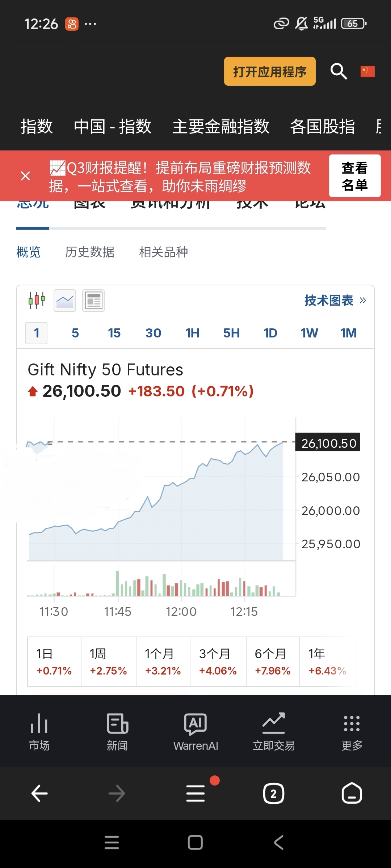Viewport: 391px width, 868px height.
Task: Expand the 技术图表 technical chart link
Action: click(335, 300)
